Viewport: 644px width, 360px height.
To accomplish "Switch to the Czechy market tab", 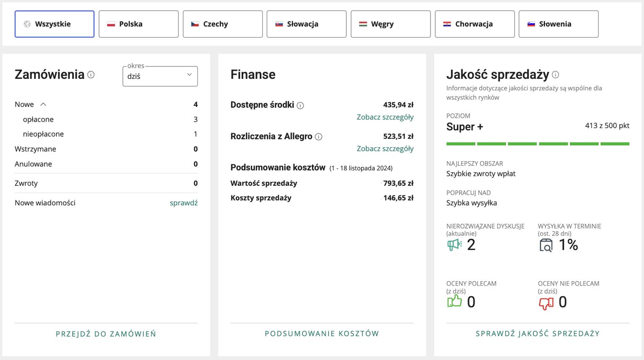I will 223,24.
